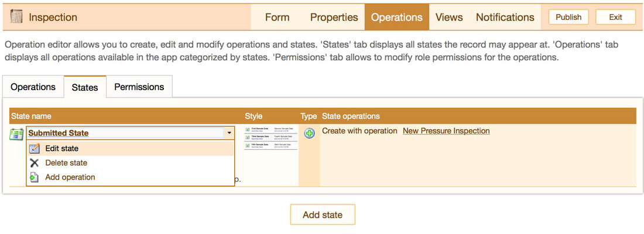Select the highlighted Operations top tab
This screenshot has height=234, width=644.
click(396, 18)
